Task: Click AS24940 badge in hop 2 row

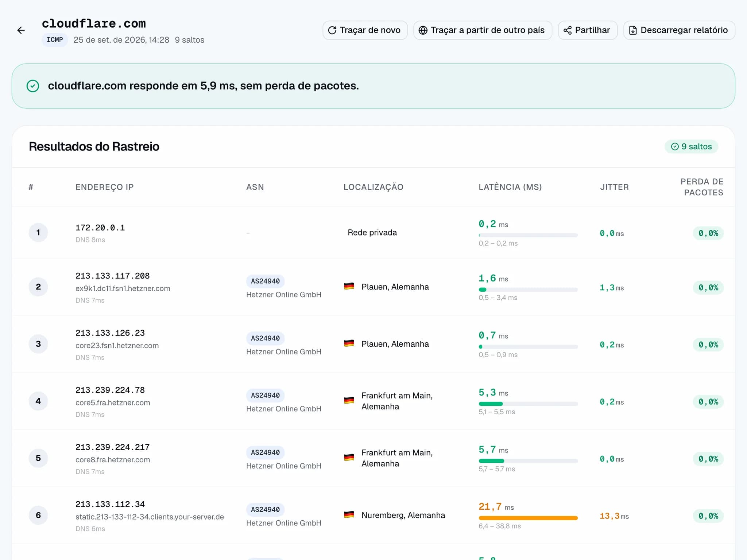Action: point(265,281)
